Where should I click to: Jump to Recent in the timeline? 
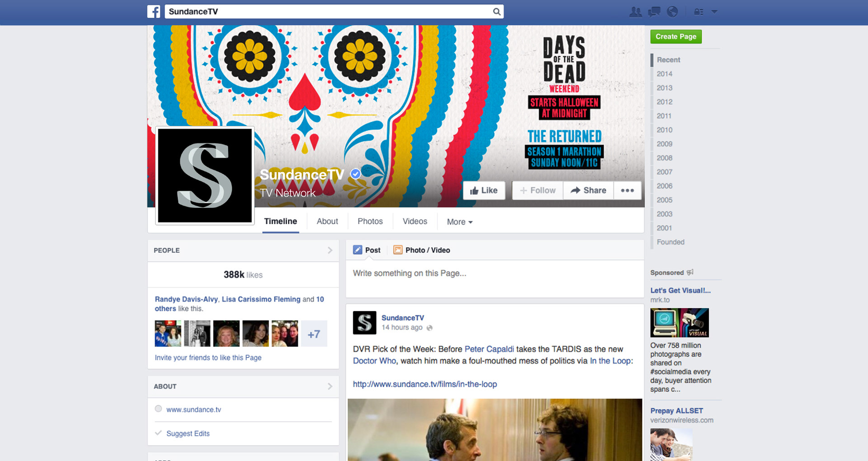(x=668, y=60)
